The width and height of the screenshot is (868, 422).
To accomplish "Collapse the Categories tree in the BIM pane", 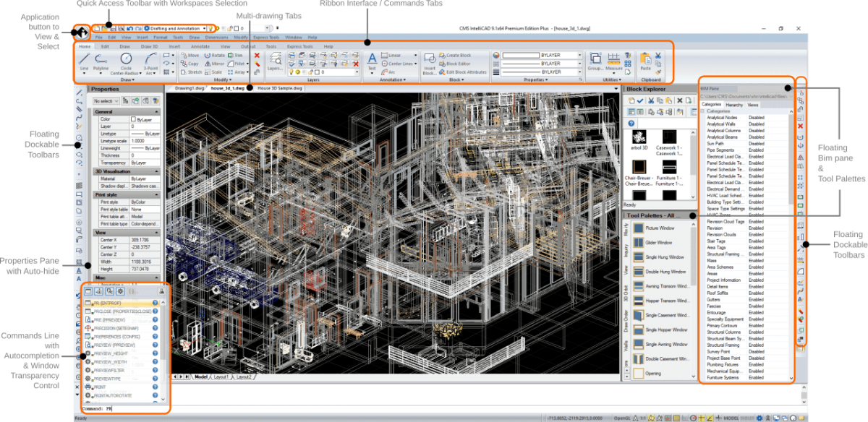I will pos(702,111).
